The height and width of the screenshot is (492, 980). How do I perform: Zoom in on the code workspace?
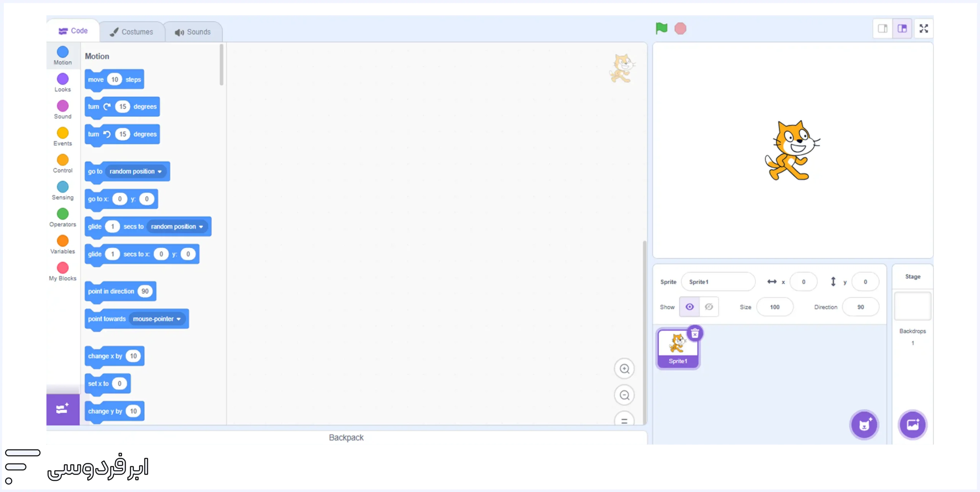(624, 369)
